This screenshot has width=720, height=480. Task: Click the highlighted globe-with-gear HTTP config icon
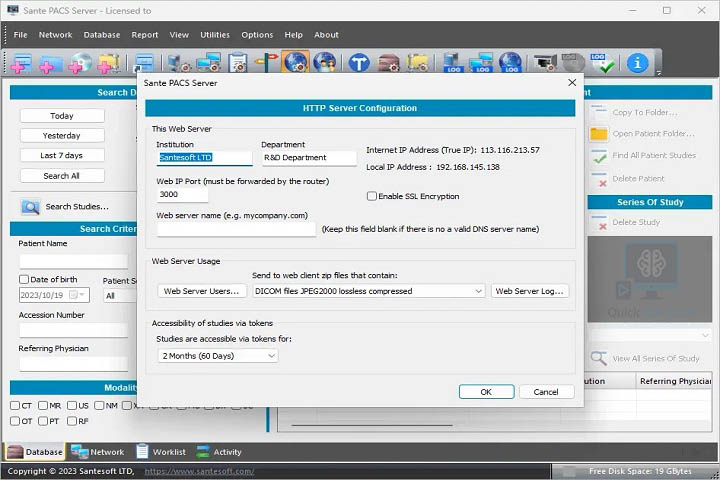click(x=296, y=62)
